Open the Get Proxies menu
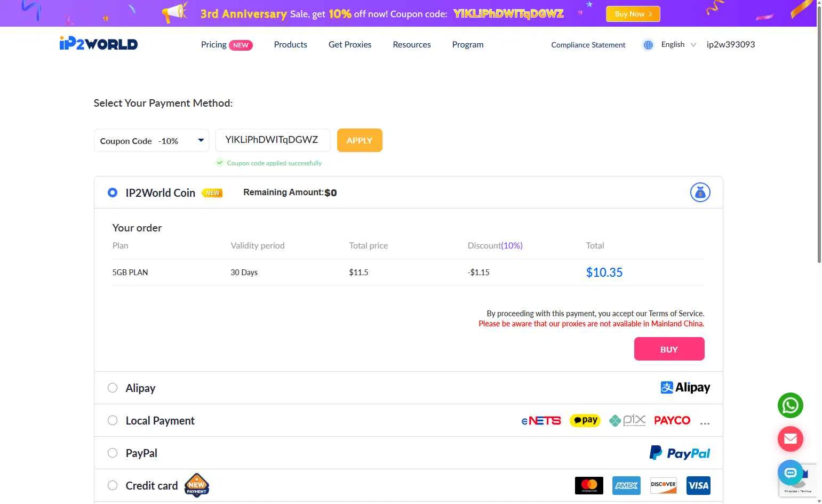 coord(350,45)
